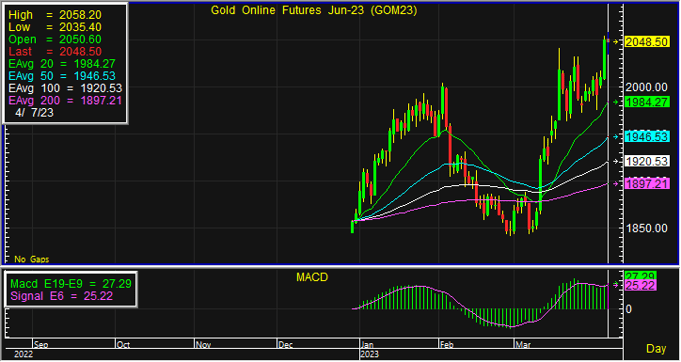Screen dimensions: 681x362
Task: Click the MACD panel title
Action: [x=312, y=277]
